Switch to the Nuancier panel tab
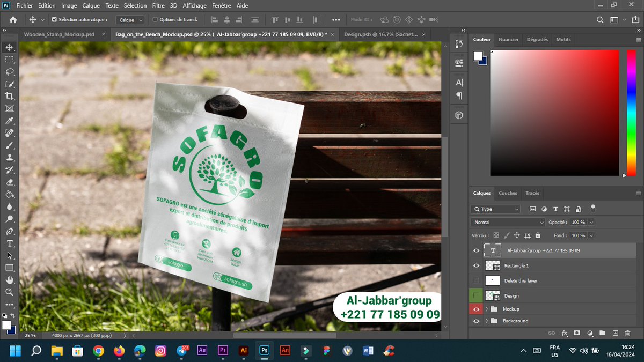Viewport: 644px width, 362px height. (509, 40)
